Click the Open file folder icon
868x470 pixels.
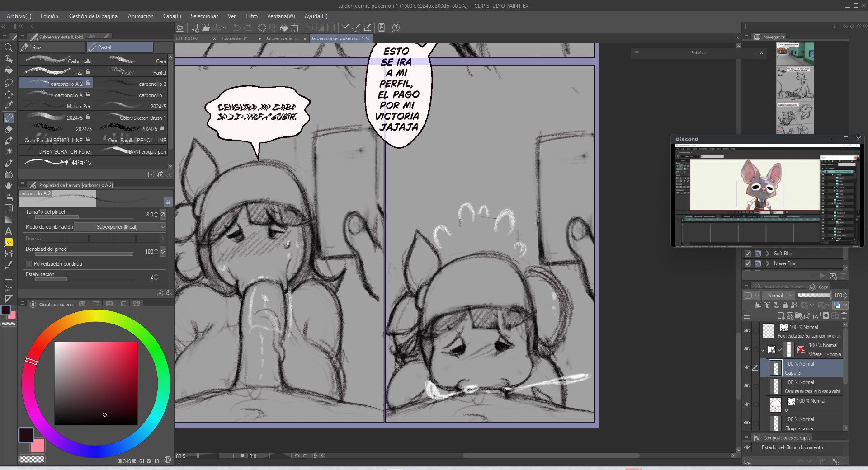(206, 28)
